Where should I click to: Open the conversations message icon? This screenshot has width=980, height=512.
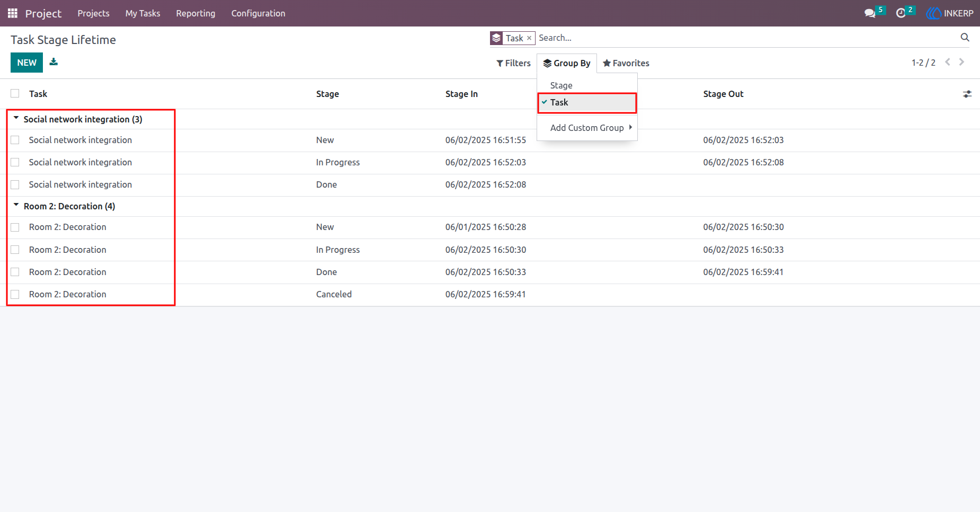(870, 13)
